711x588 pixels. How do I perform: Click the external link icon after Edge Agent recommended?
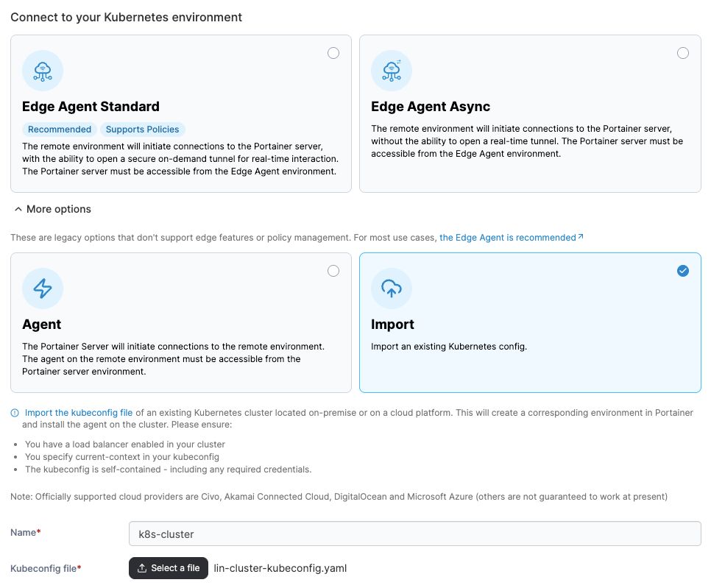tap(581, 237)
